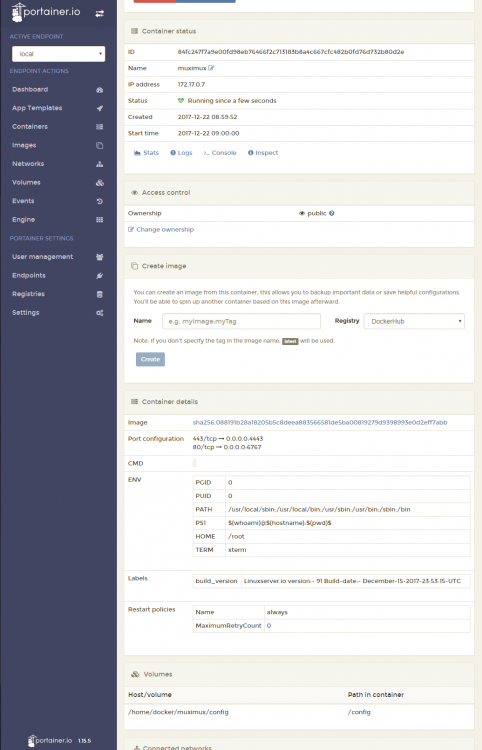Click the portainer.io logo at top

click(46, 12)
